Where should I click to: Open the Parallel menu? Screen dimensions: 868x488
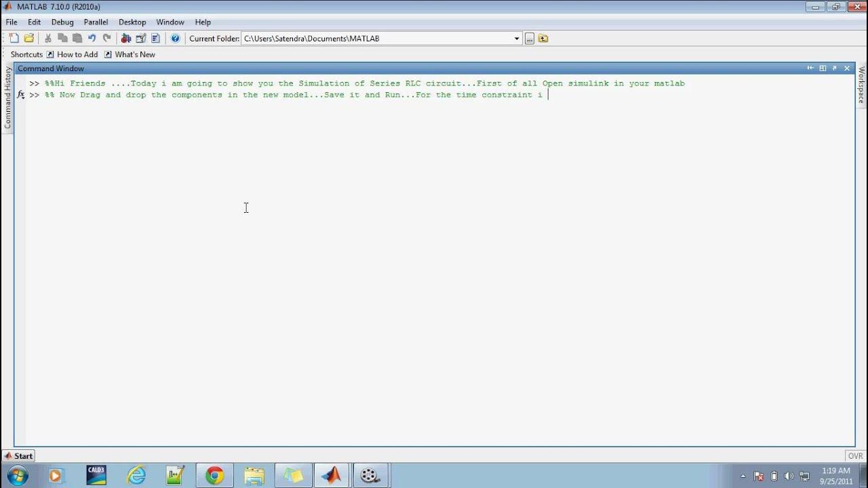96,22
